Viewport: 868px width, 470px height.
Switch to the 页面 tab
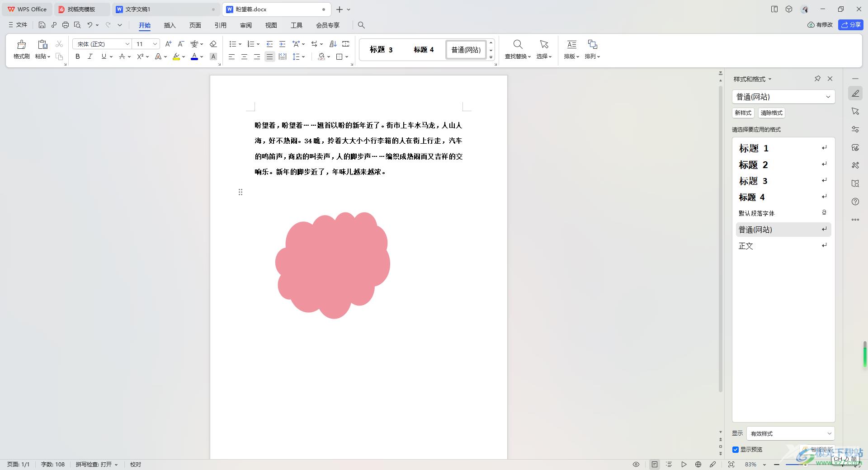tap(195, 25)
